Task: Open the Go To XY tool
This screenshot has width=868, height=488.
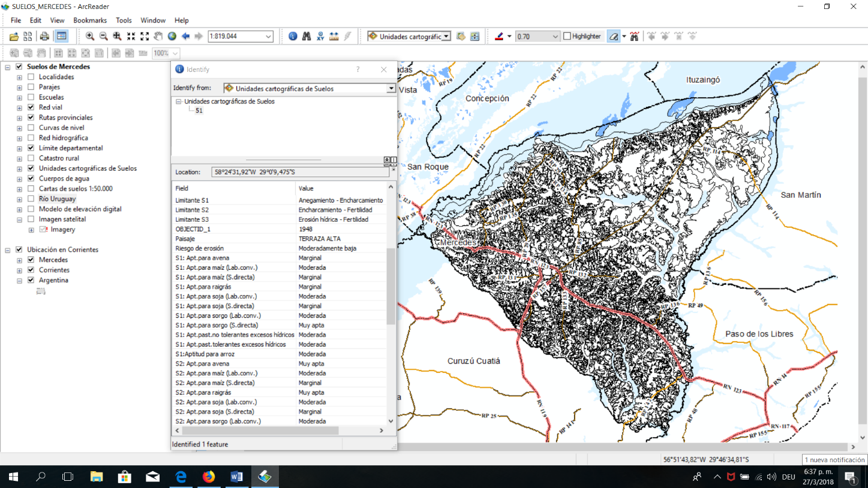Action: (x=320, y=37)
